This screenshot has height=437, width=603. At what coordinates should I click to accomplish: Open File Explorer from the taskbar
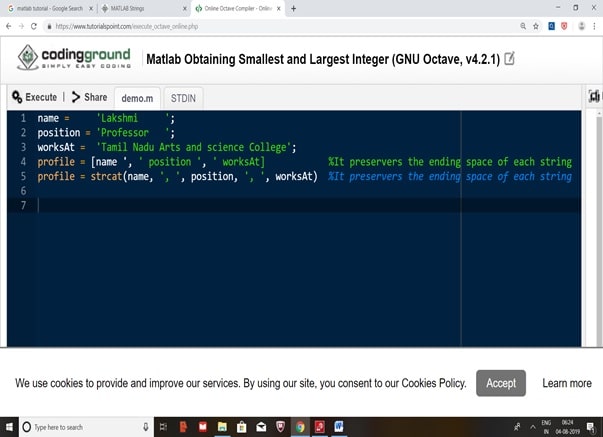222,427
